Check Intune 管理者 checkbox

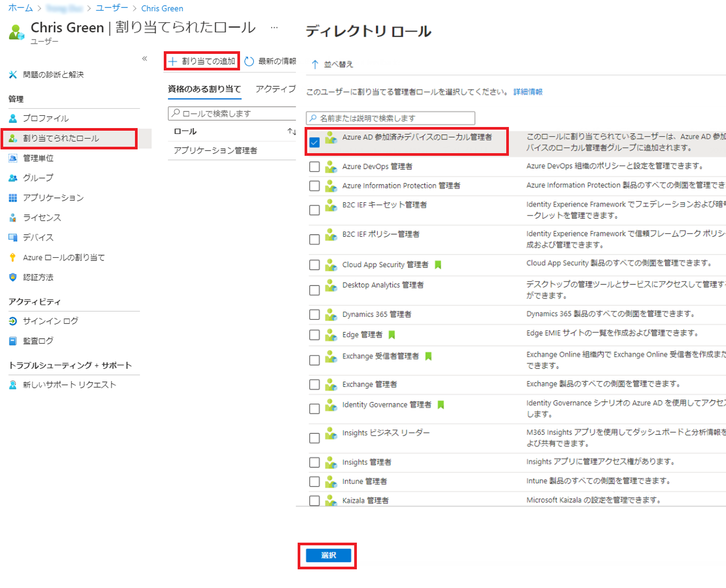pos(315,482)
